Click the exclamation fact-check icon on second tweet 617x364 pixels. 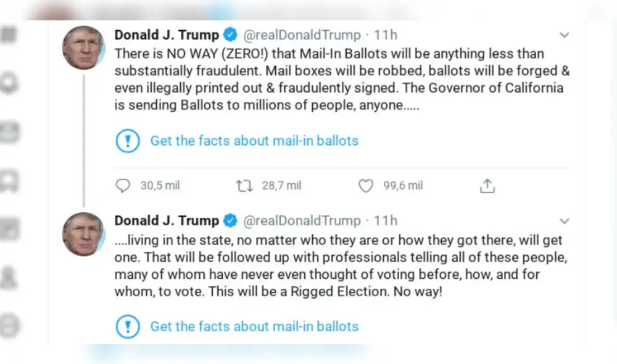coord(128,326)
